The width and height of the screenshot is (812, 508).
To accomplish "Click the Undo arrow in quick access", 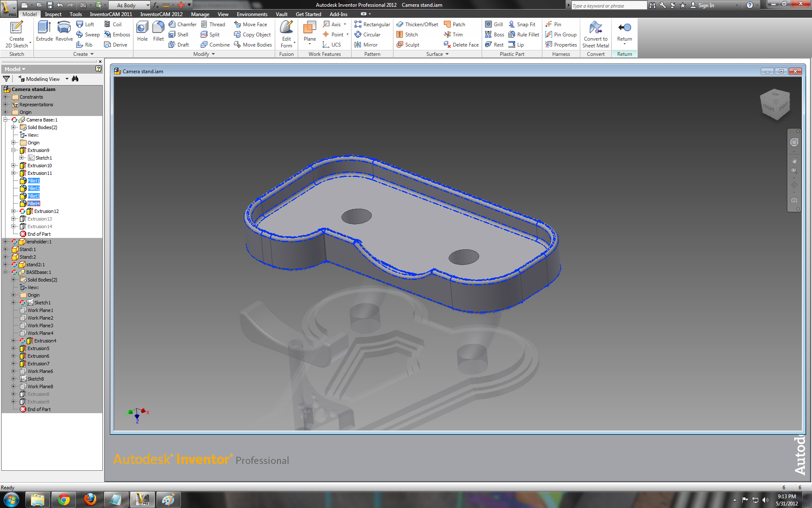I will click(60, 5).
